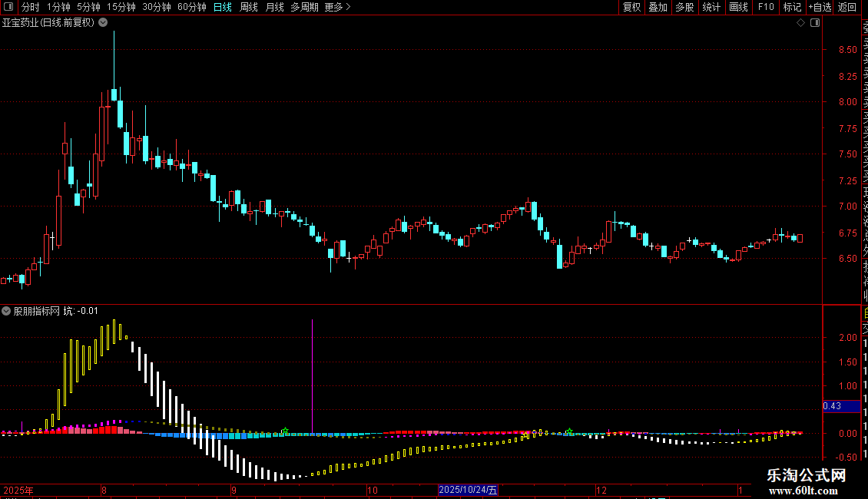Select the 60分钟 period
The image size is (868, 499).
click(x=192, y=7)
